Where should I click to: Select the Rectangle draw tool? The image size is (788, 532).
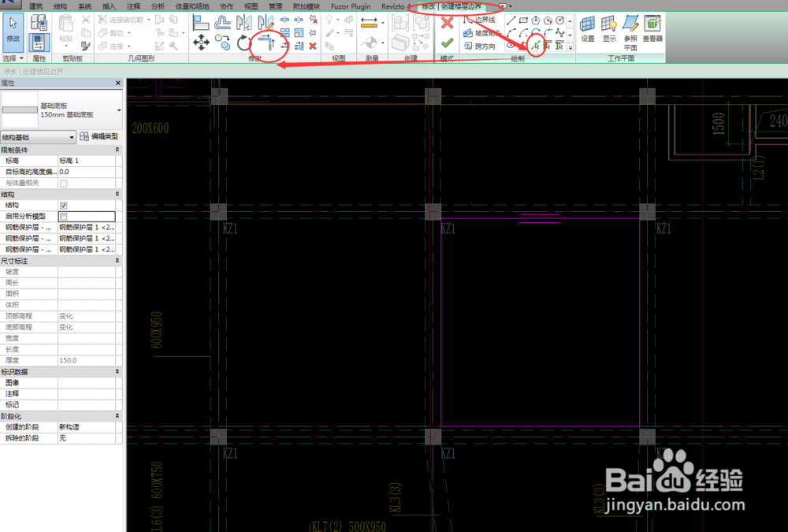point(523,20)
